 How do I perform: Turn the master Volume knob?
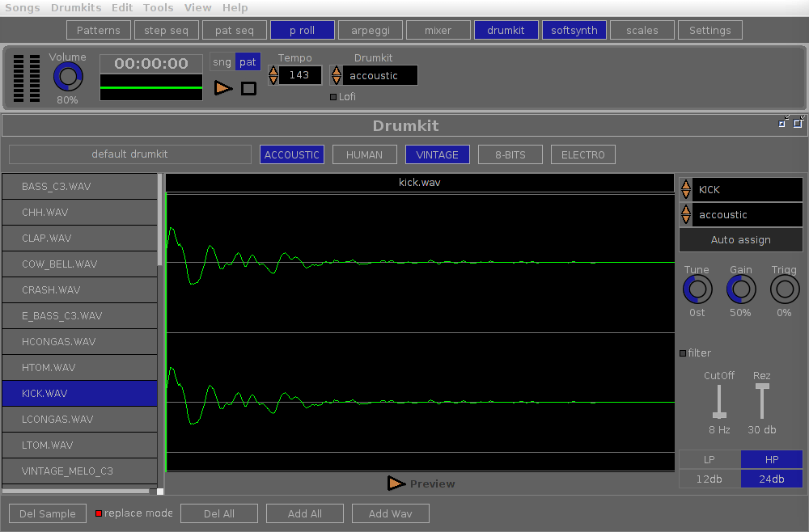coord(67,78)
